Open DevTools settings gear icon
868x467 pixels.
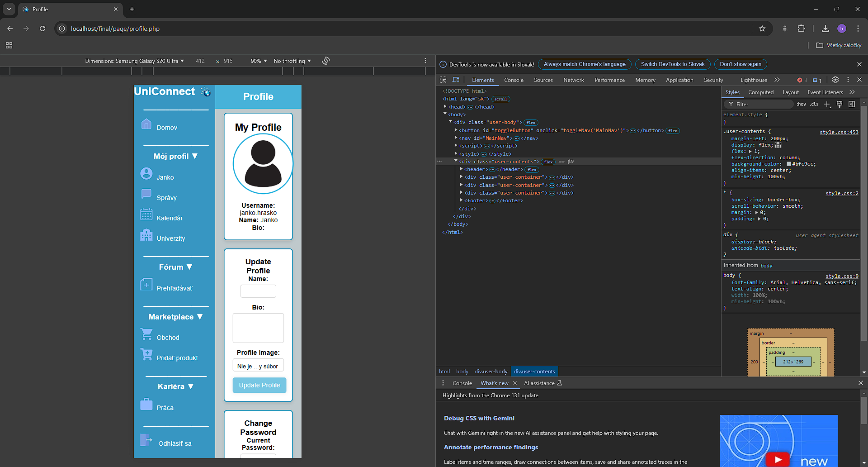tap(835, 80)
